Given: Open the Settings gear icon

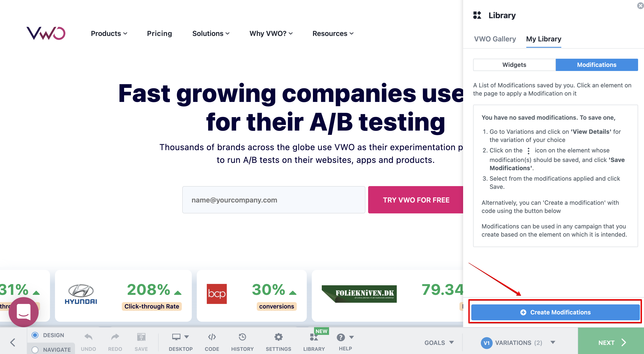Looking at the screenshot, I should (278, 337).
